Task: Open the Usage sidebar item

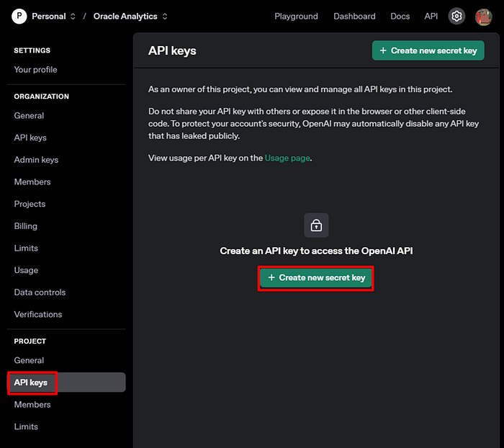Action: [x=26, y=270]
